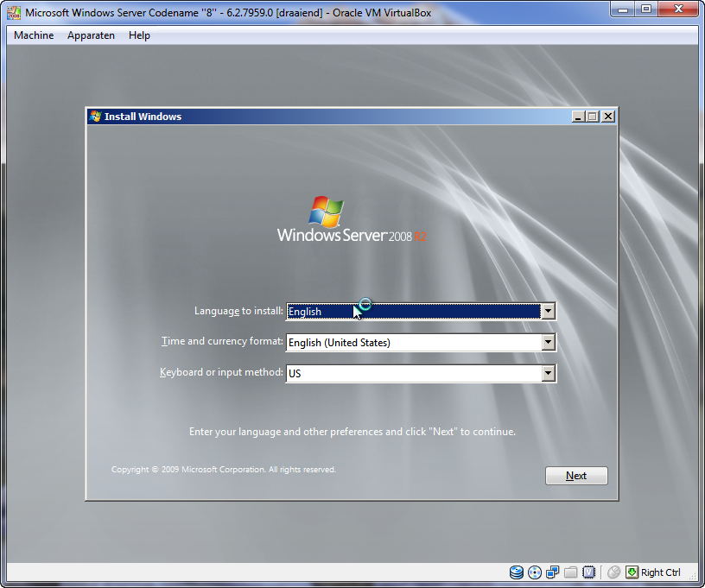Minimize the Install Windows dialog
The width and height of the screenshot is (705, 588).
pyautogui.click(x=578, y=117)
